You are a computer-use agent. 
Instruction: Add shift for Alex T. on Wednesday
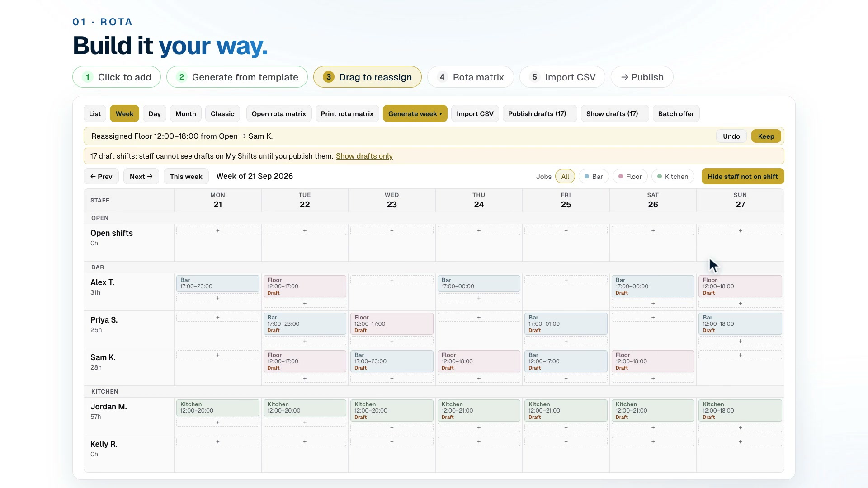pos(392,280)
